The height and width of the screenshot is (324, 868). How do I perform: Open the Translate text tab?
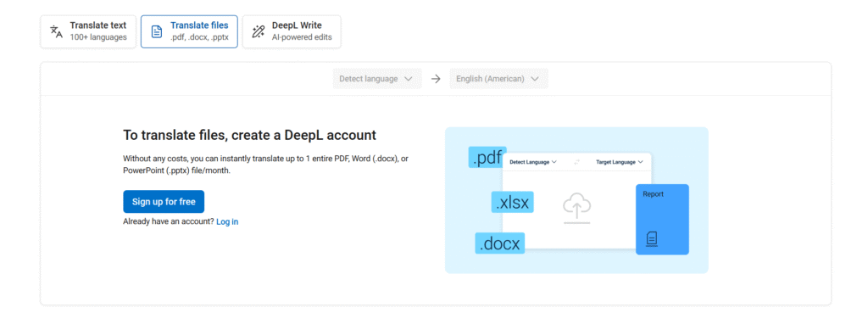tap(88, 31)
